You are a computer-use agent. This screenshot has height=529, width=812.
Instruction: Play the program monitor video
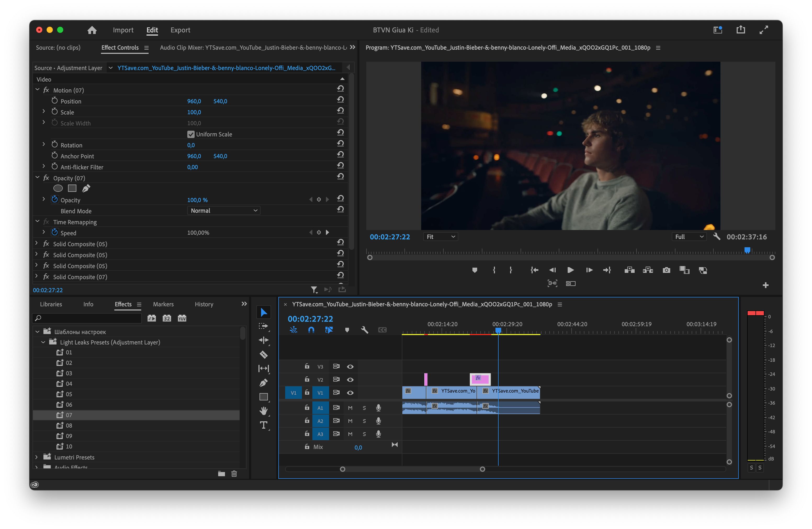click(x=571, y=270)
